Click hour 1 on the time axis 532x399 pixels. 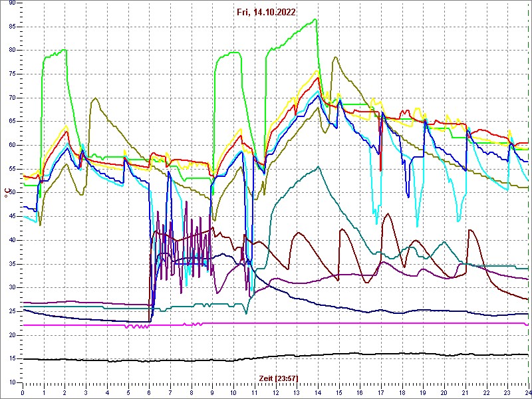click(x=44, y=392)
